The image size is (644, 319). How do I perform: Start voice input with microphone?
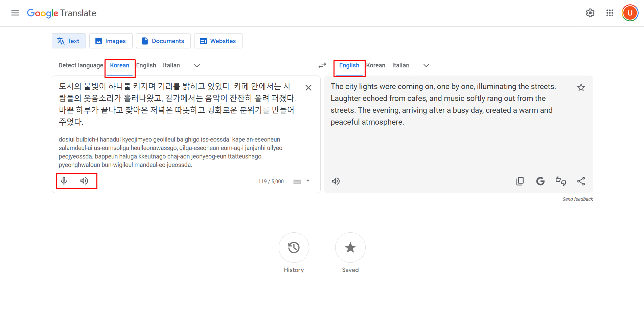tap(64, 181)
